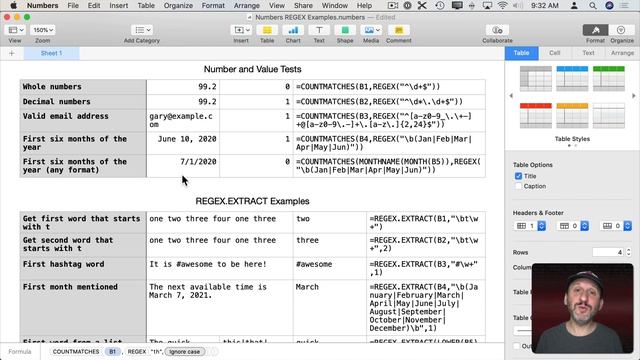Viewport: 640px width, 360px height.
Task: Click the Time Machine menu bar icon
Action: coord(440,5)
